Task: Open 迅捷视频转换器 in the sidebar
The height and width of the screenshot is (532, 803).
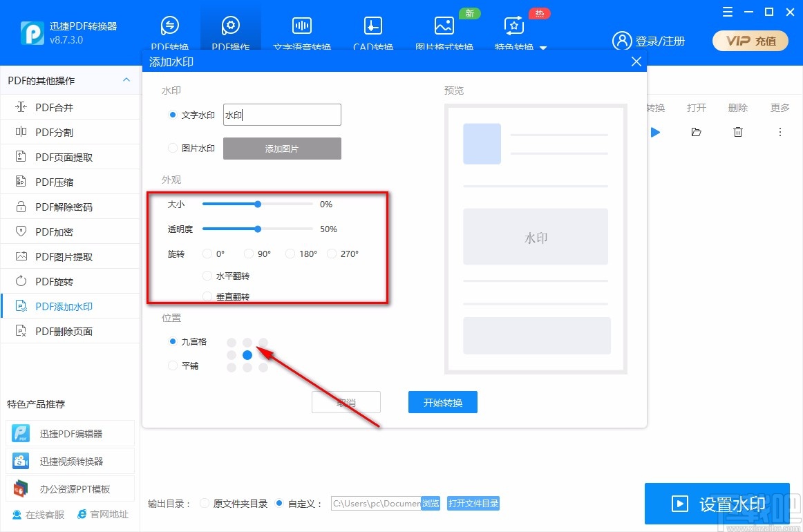Action: click(x=70, y=461)
